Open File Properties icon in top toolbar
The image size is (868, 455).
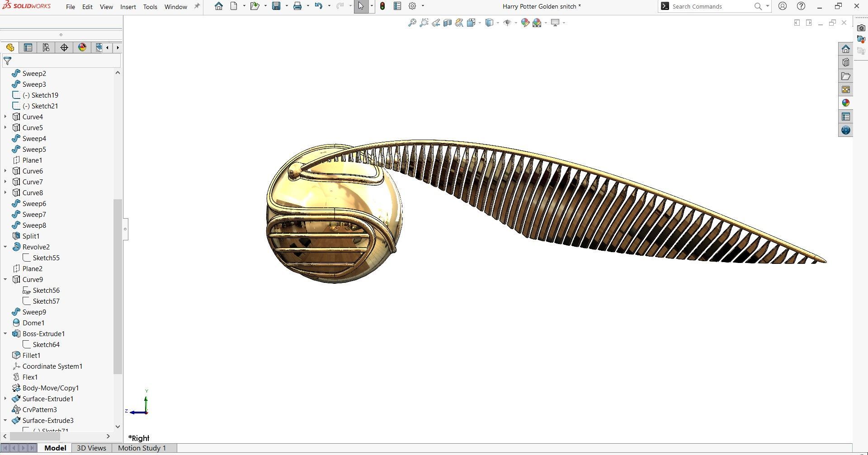point(397,6)
